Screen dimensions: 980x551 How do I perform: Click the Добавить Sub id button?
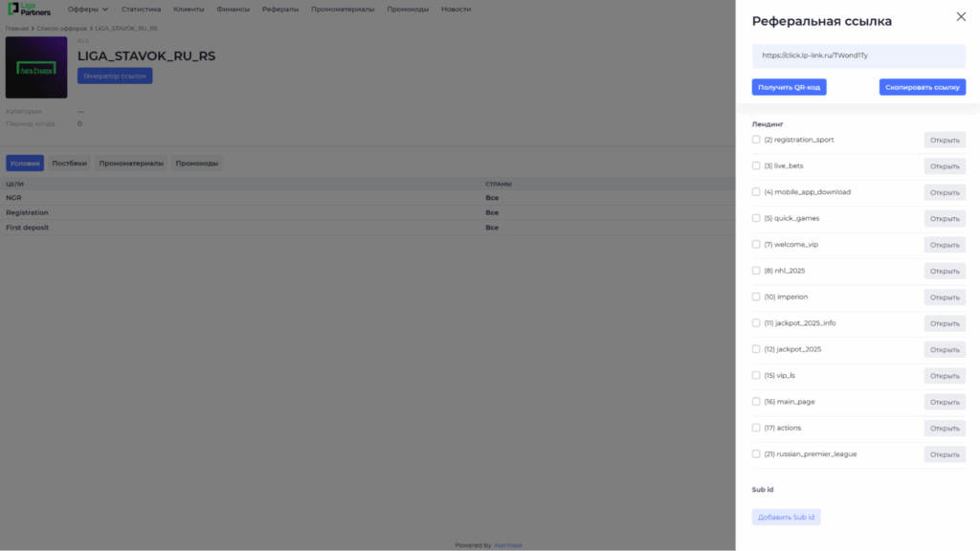coord(786,518)
